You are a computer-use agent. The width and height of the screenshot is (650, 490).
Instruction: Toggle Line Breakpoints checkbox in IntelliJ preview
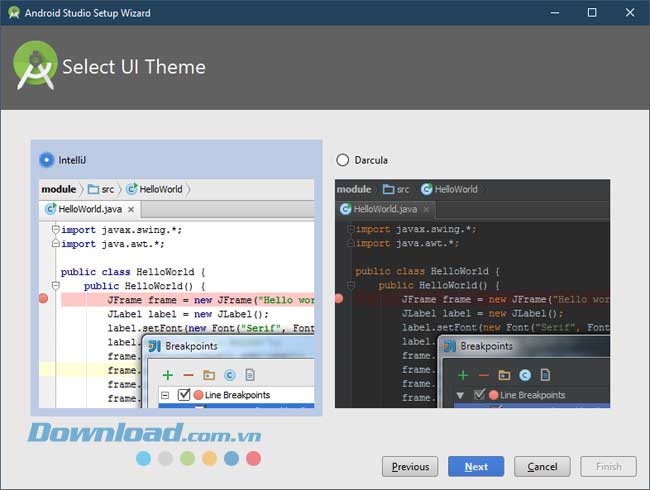point(184,395)
